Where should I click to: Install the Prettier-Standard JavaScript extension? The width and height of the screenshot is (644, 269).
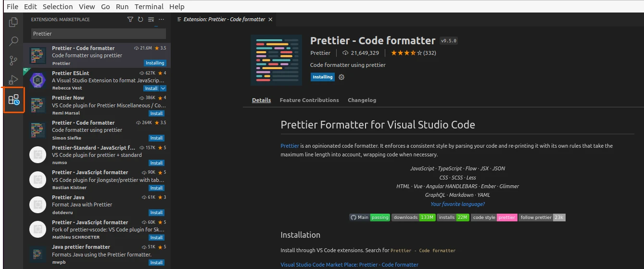pyautogui.click(x=156, y=163)
